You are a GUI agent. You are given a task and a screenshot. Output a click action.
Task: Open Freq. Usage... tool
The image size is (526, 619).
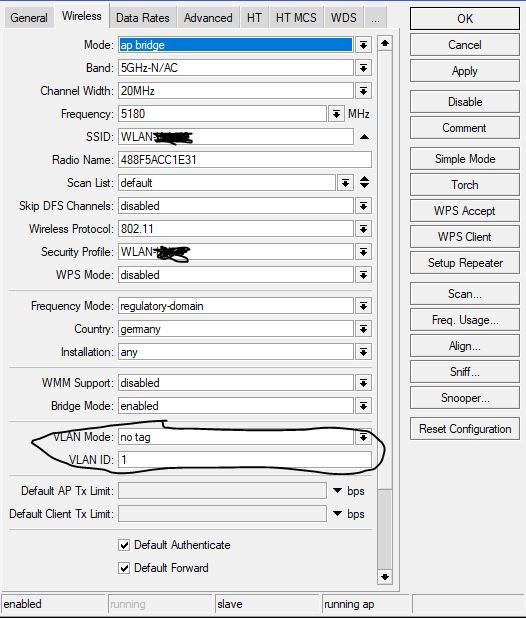pyautogui.click(x=465, y=320)
